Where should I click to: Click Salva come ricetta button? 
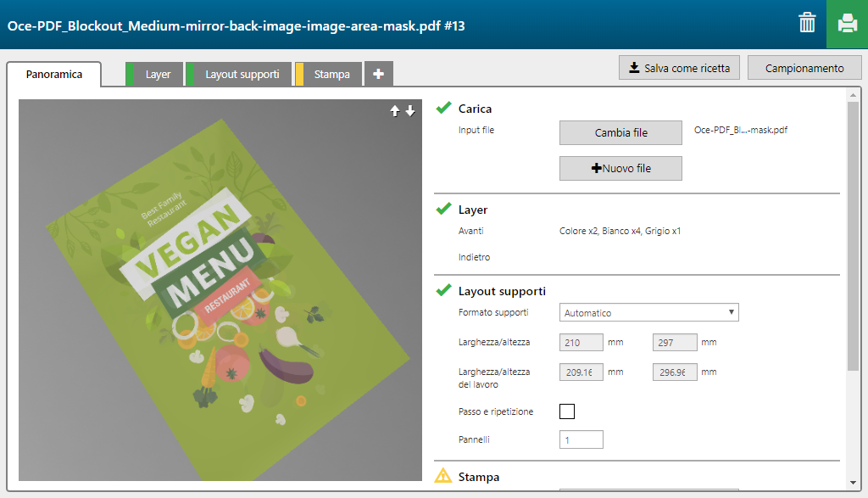[x=679, y=68]
